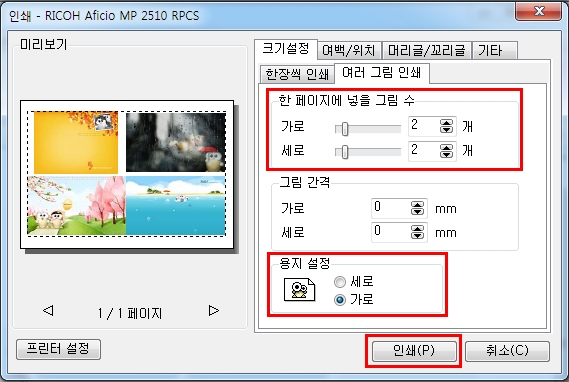Open 프린터 설정 button

pyautogui.click(x=58, y=349)
